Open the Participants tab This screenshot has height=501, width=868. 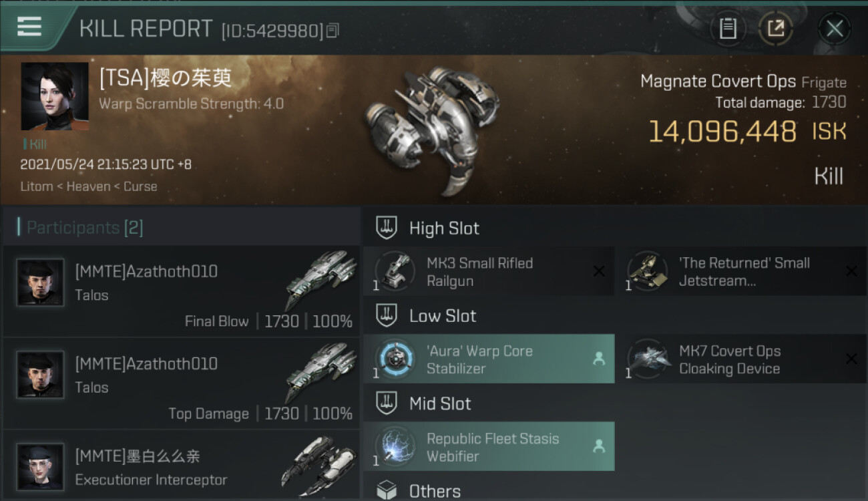[85, 228]
